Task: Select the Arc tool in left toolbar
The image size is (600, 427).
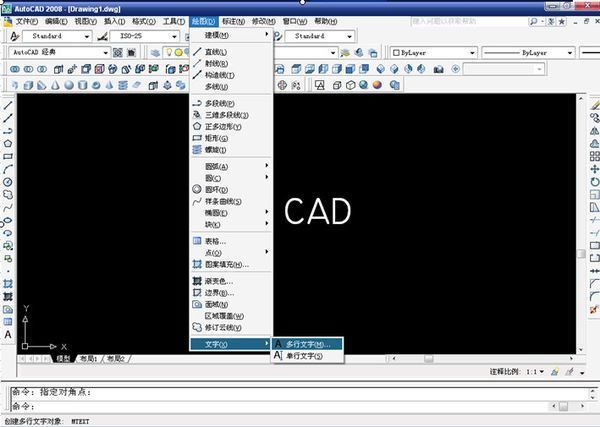Action: click(x=8, y=169)
